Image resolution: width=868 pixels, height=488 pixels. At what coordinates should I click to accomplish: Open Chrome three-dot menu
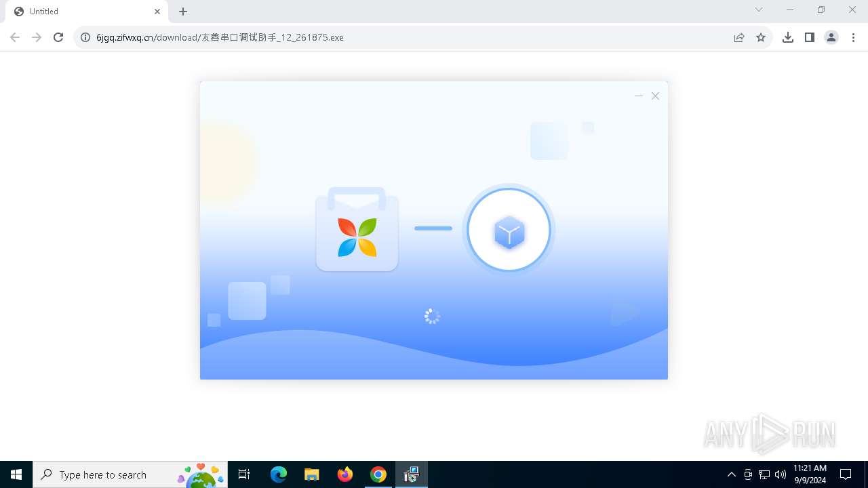853,37
